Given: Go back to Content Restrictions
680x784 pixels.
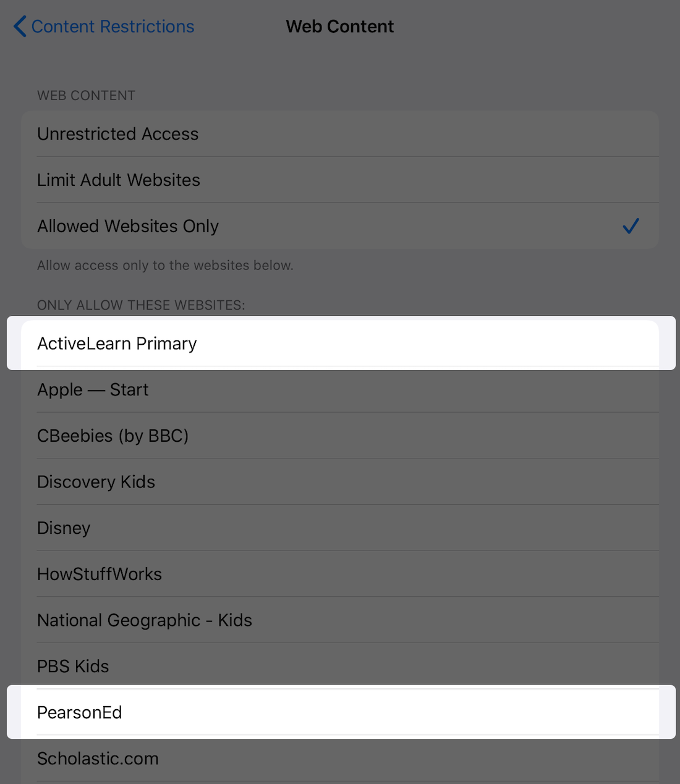Looking at the screenshot, I should pos(113,27).
